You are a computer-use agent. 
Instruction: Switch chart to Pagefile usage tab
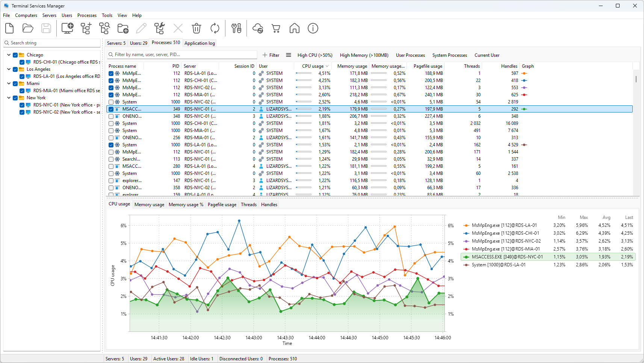[x=222, y=205]
